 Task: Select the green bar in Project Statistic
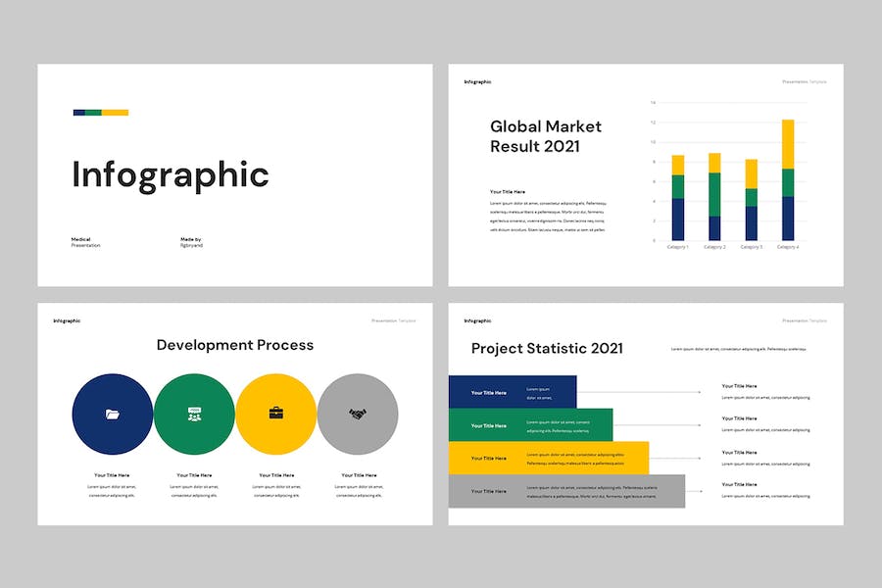pyautogui.click(x=530, y=425)
